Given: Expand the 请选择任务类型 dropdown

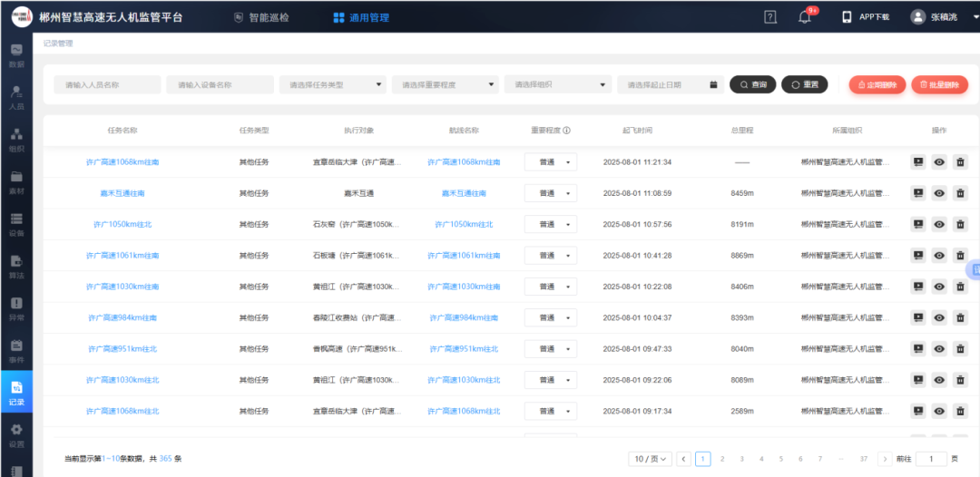Looking at the screenshot, I should click(332, 84).
